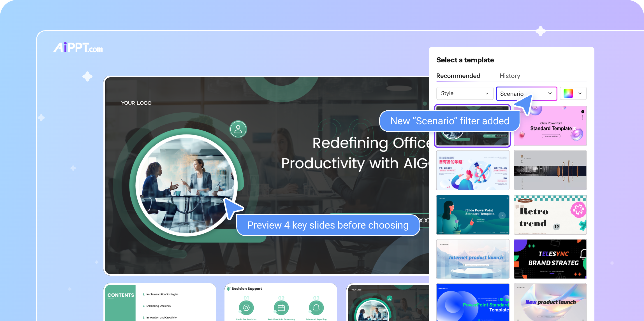This screenshot has height=321, width=644.
Task: Click Implementation Strategies in contents list
Action: [x=162, y=294]
